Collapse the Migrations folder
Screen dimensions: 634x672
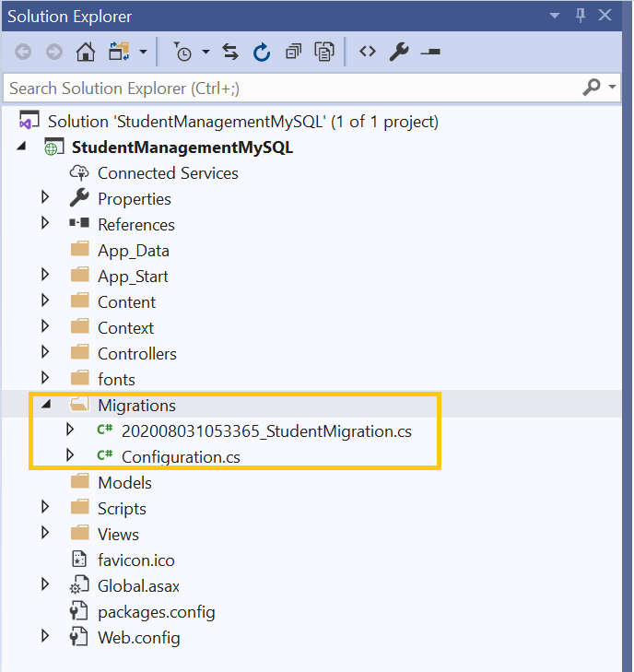tap(45, 405)
